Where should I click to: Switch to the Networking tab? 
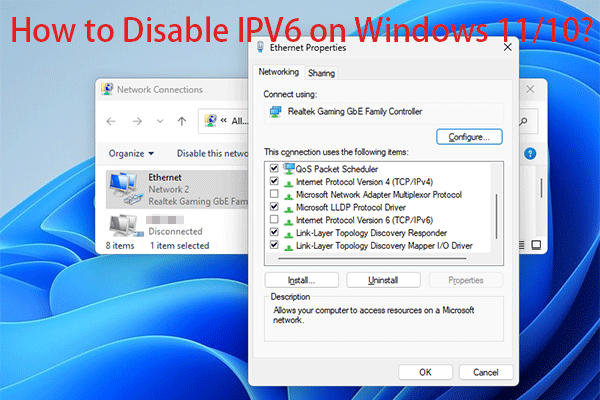pyautogui.click(x=279, y=72)
